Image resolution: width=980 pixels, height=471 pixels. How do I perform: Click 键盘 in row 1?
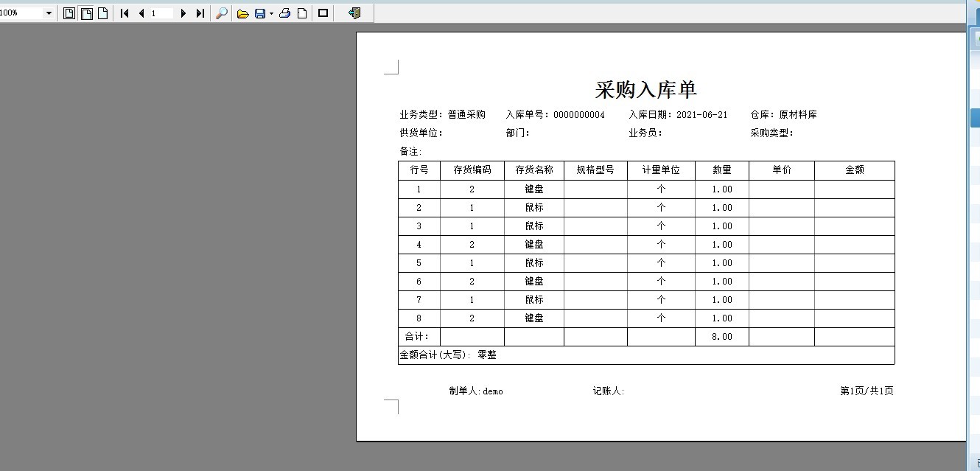[534, 189]
